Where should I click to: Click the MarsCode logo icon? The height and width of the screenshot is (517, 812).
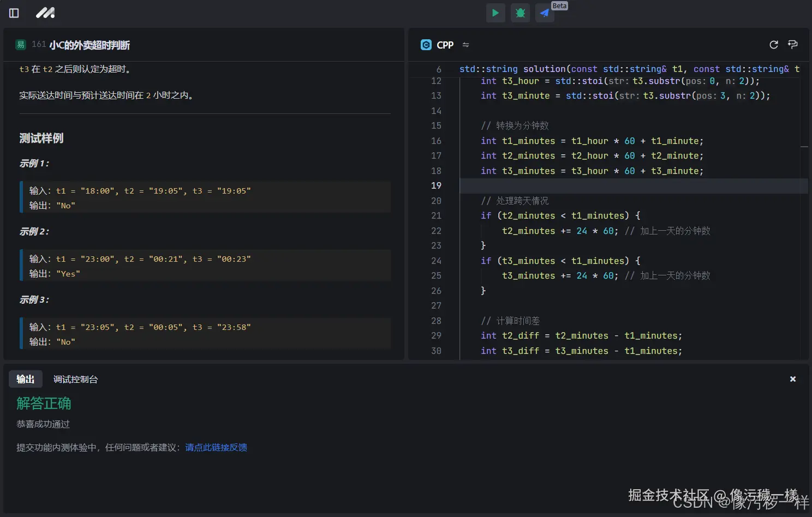pyautogui.click(x=45, y=13)
